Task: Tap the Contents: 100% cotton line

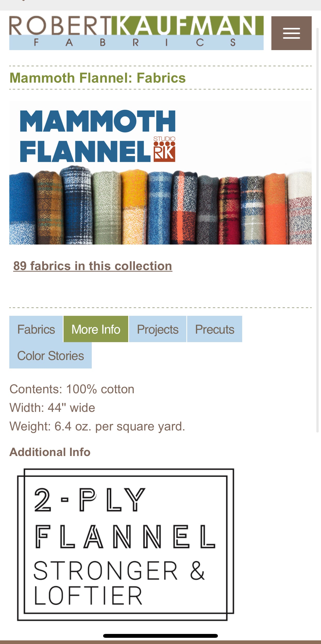Action: click(72, 389)
